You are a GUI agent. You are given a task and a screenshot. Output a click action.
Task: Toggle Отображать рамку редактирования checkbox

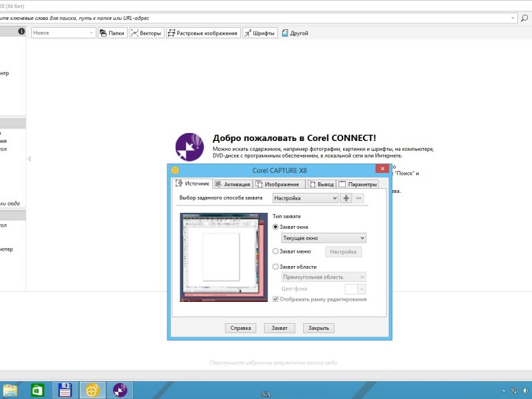[276, 299]
